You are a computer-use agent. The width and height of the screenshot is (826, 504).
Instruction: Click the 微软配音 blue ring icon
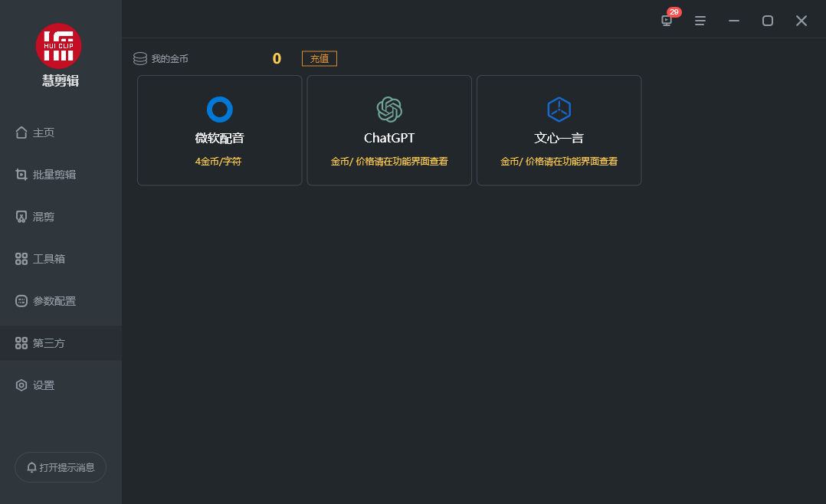click(220, 110)
